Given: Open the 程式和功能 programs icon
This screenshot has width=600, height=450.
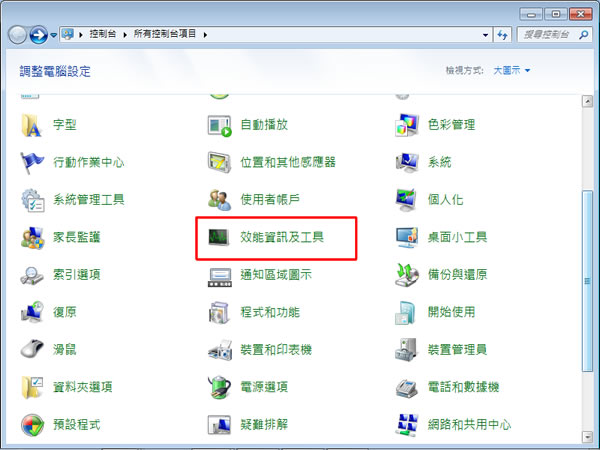Looking at the screenshot, I should [219, 312].
